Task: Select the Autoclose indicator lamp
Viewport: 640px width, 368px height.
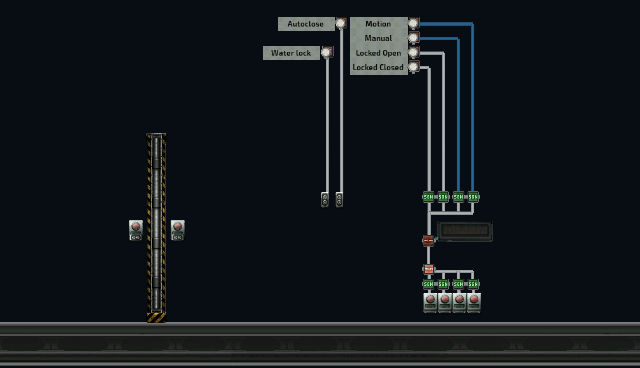Action: 340,24
